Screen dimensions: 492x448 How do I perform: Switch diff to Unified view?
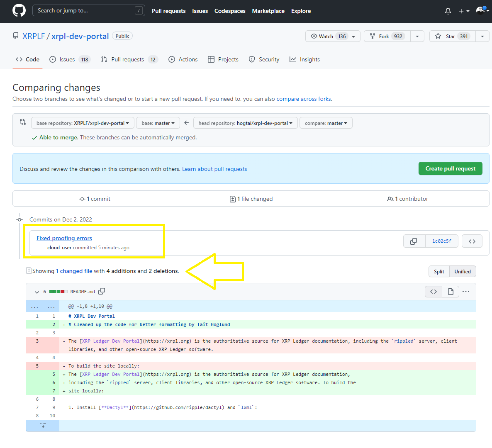pyautogui.click(x=463, y=271)
